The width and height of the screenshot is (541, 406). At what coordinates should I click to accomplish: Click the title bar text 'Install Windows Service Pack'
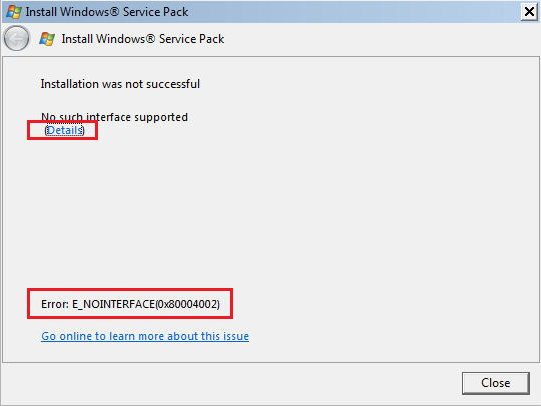[107, 12]
